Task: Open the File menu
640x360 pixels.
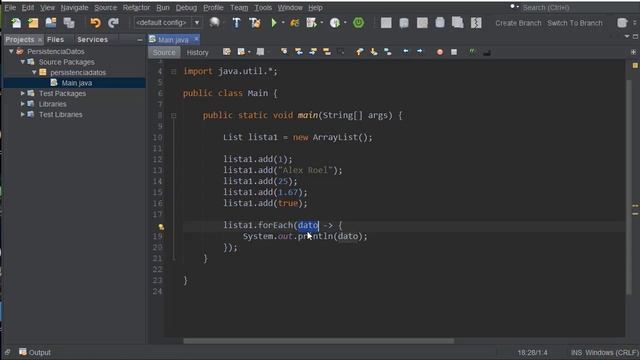Action: 10,8
